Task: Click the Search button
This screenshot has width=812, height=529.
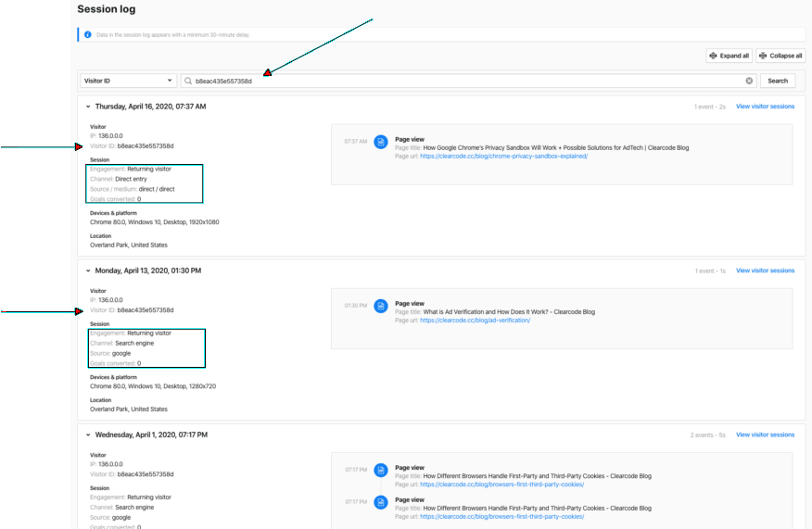Action: click(777, 81)
